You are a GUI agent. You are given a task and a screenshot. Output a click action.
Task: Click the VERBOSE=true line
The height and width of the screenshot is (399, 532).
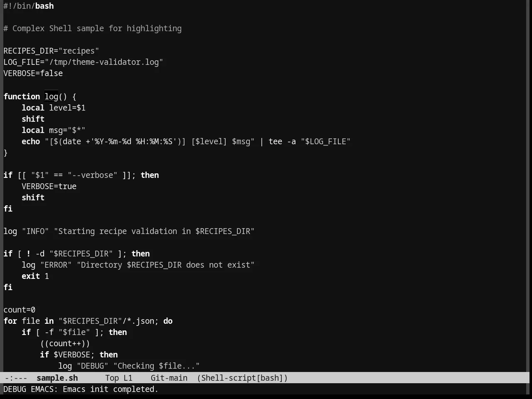coord(49,186)
